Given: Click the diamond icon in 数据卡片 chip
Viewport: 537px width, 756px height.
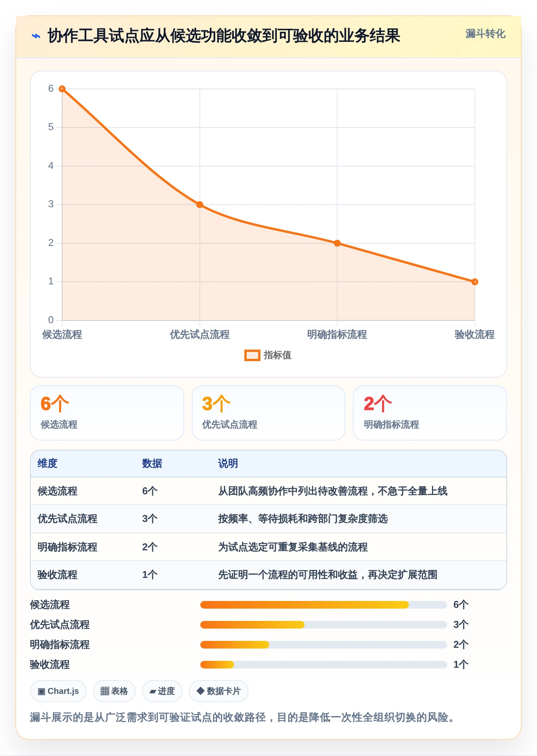Looking at the screenshot, I should click(200, 691).
